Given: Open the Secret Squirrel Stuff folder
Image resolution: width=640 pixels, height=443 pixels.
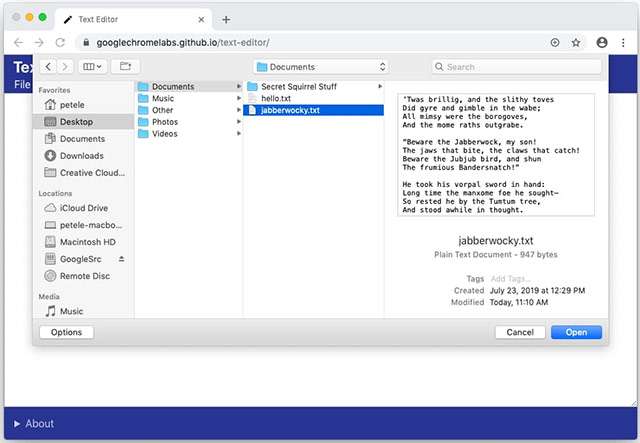Looking at the screenshot, I should pyautogui.click(x=313, y=87).
